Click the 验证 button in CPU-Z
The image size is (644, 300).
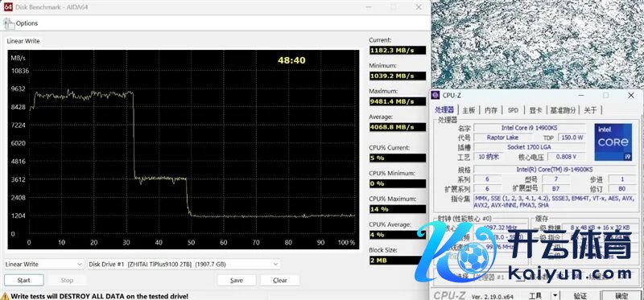pos(580,295)
